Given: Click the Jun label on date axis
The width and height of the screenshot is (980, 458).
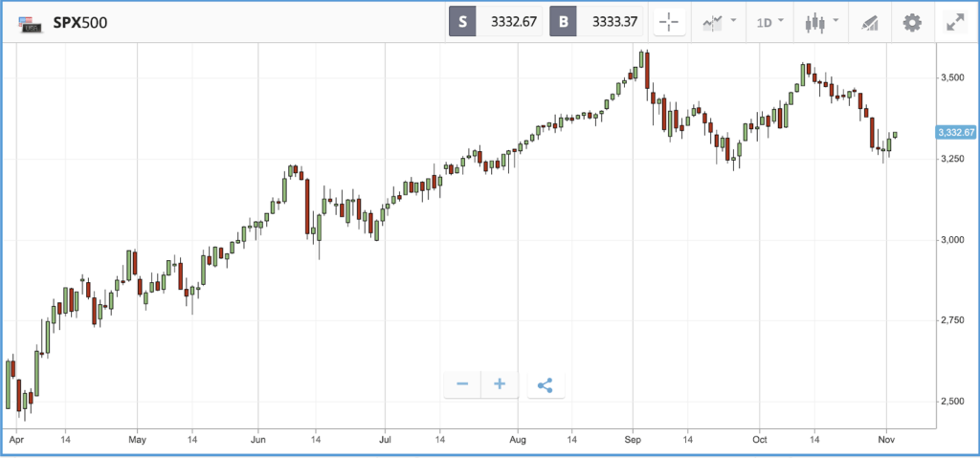Looking at the screenshot, I should coord(258,440).
